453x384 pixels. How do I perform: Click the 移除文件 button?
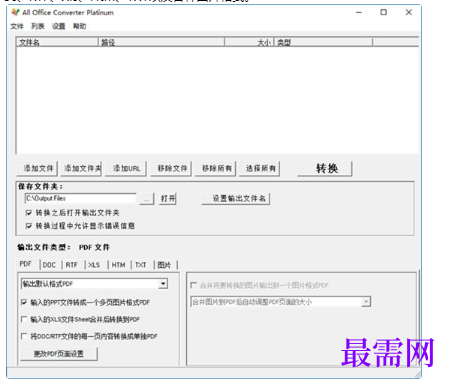pyautogui.click(x=171, y=168)
